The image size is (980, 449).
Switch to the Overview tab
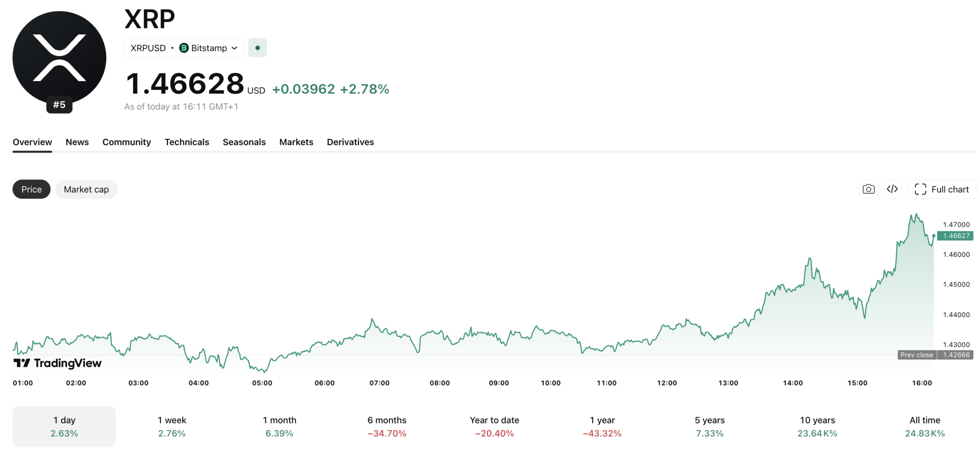(32, 142)
